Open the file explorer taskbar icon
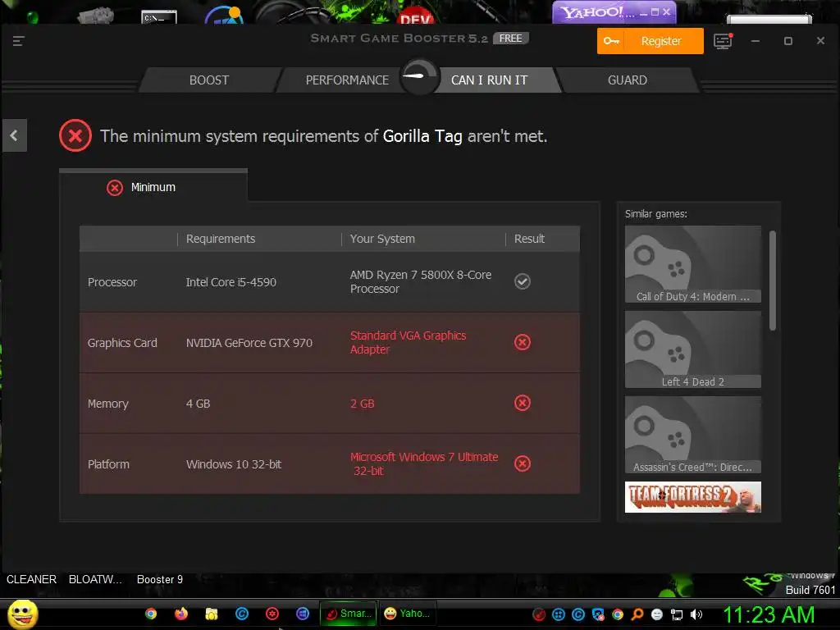The image size is (840, 630). point(212,614)
